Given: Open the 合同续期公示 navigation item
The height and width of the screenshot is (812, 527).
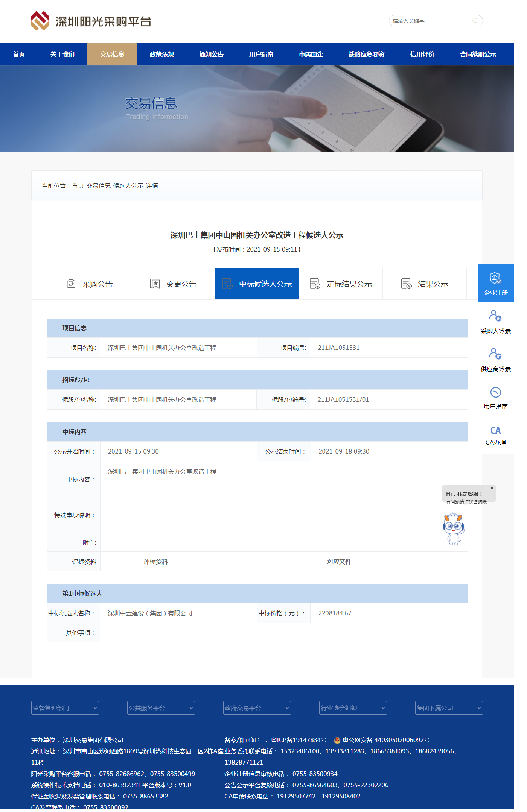Looking at the screenshot, I should click(x=478, y=54).
